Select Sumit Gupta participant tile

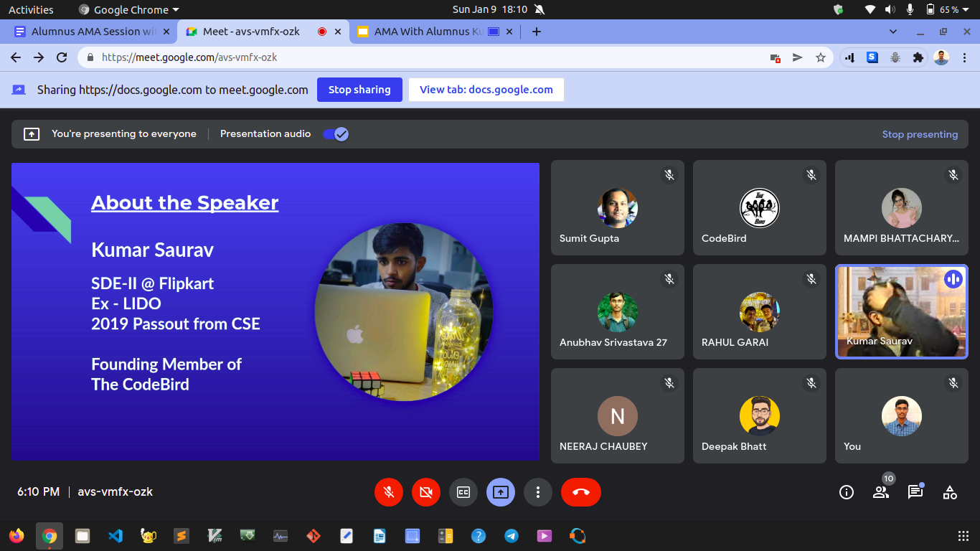pyautogui.click(x=617, y=207)
